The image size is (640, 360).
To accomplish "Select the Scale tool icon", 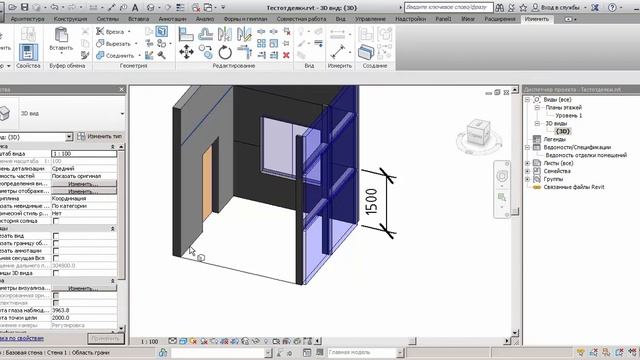I will pos(273,43).
